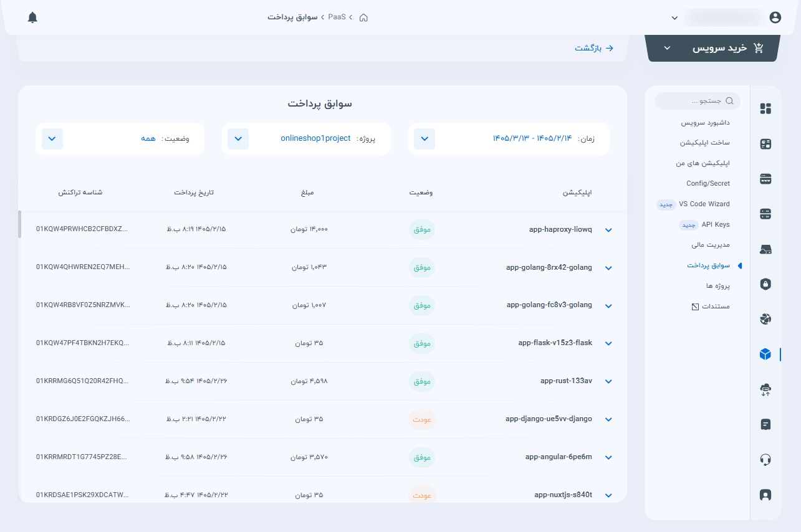Open API Keys menu item
Image resolution: width=801 pixels, height=532 pixels.
coord(716,224)
